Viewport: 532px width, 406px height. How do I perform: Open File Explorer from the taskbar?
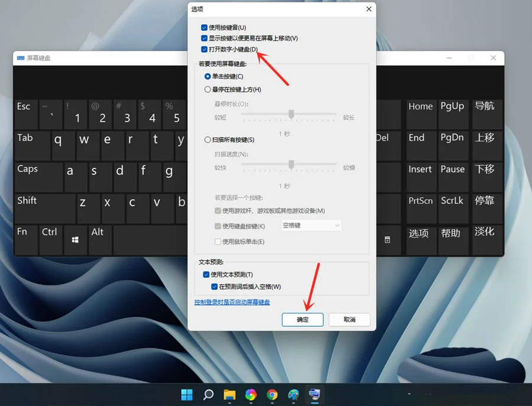[229, 394]
